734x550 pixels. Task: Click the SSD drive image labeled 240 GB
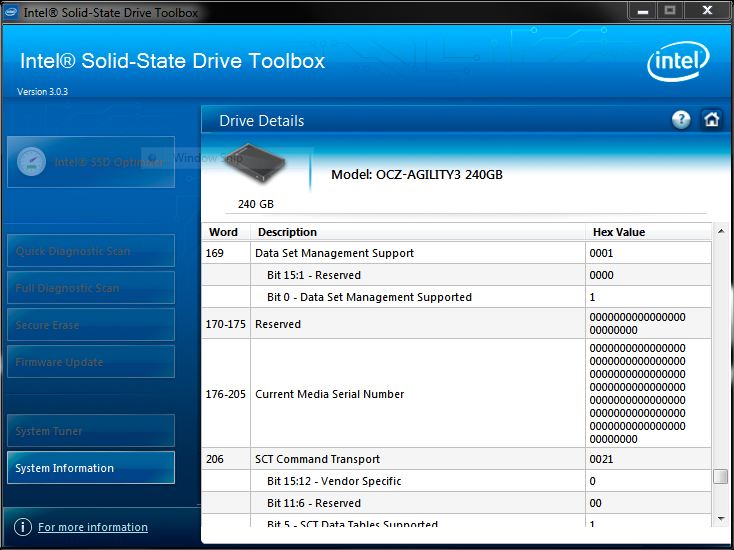point(255,164)
